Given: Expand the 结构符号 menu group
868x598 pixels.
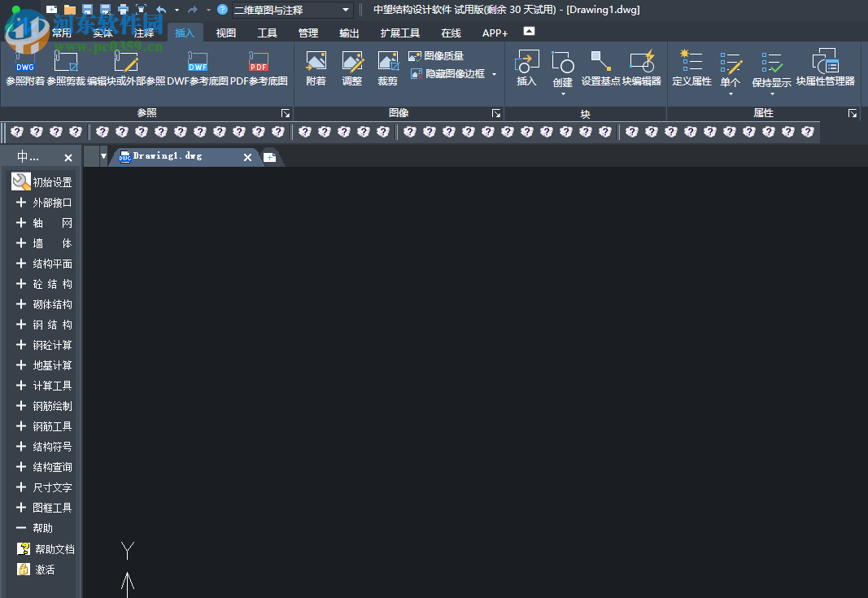Looking at the screenshot, I should [42, 447].
